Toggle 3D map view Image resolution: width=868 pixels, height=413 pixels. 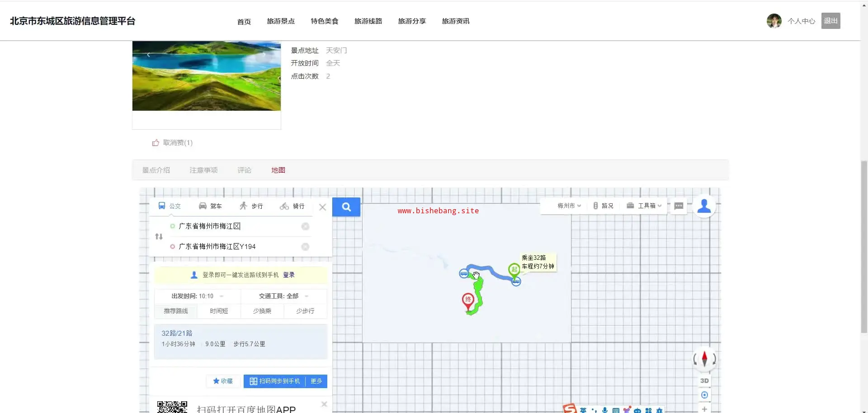(x=704, y=381)
